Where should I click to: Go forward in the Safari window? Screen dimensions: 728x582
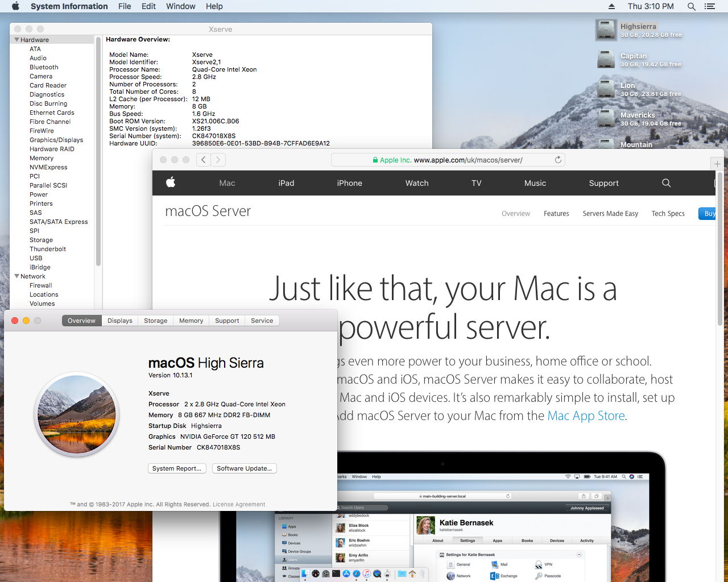point(218,160)
